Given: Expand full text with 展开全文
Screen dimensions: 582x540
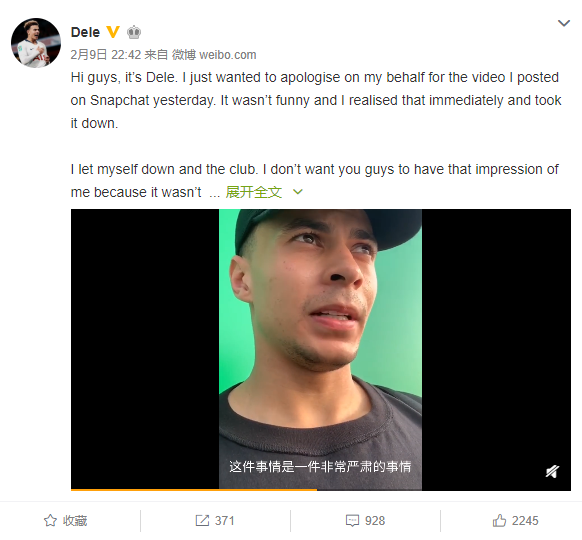Looking at the screenshot, I should click(x=254, y=192).
